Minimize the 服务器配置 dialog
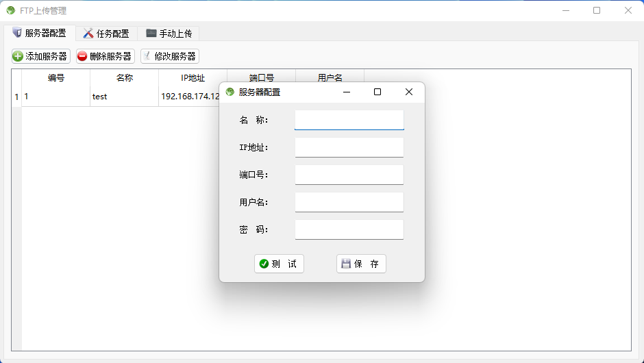This screenshot has width=644, height=363. click(x=347, y=92)
